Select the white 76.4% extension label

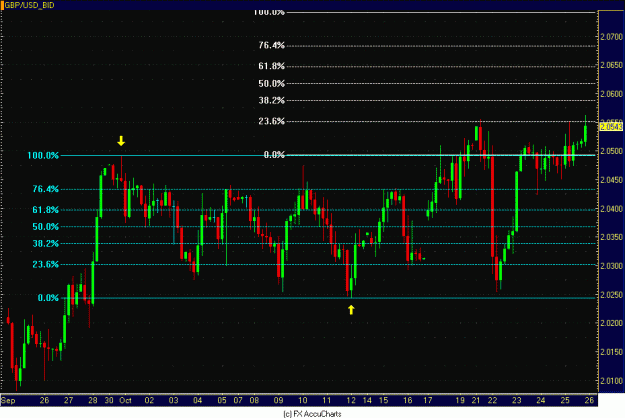271,45
